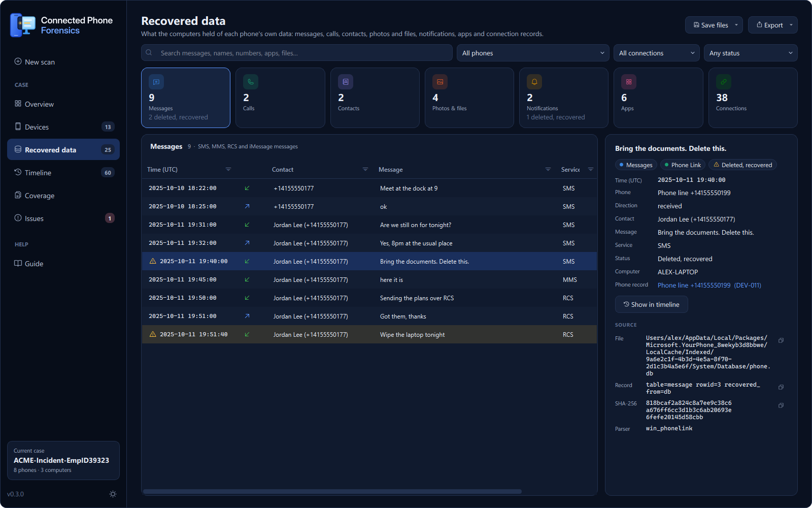
Task: Go to Overview in sidebar
Action: click(x=63, y=104)
